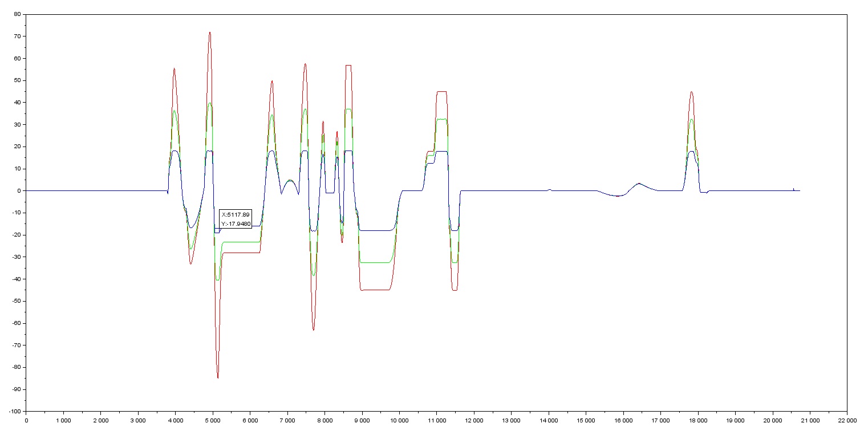Click the y-axis tick label -80
This screenshot has width=868, height=431.
point(17,367)
